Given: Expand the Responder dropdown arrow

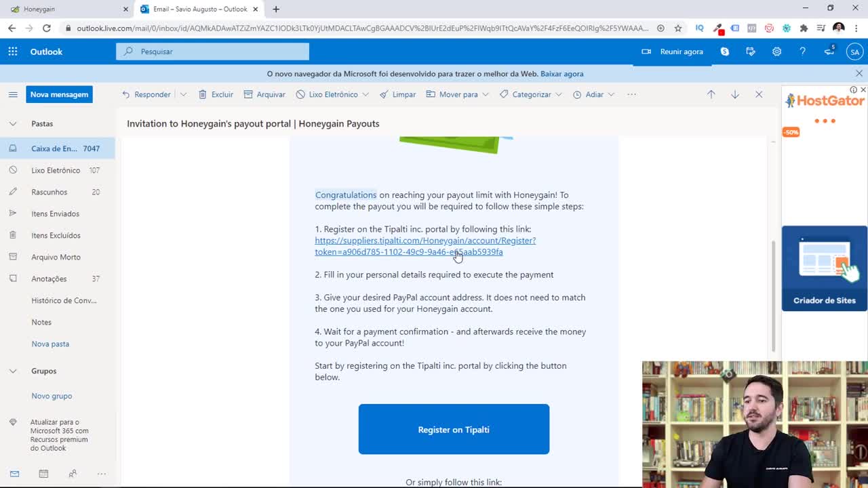Looking at the screenshot, I should pos(183,94).
